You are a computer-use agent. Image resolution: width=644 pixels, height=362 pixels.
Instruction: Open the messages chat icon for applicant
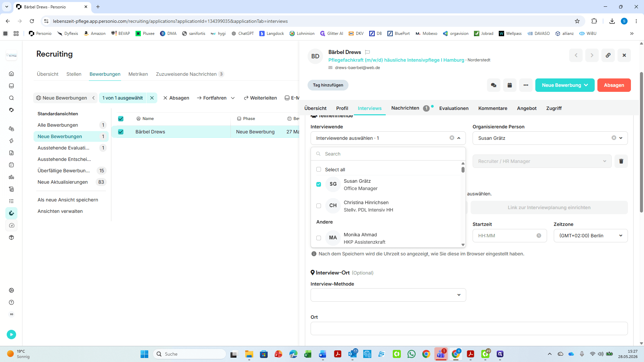(494, 85)
